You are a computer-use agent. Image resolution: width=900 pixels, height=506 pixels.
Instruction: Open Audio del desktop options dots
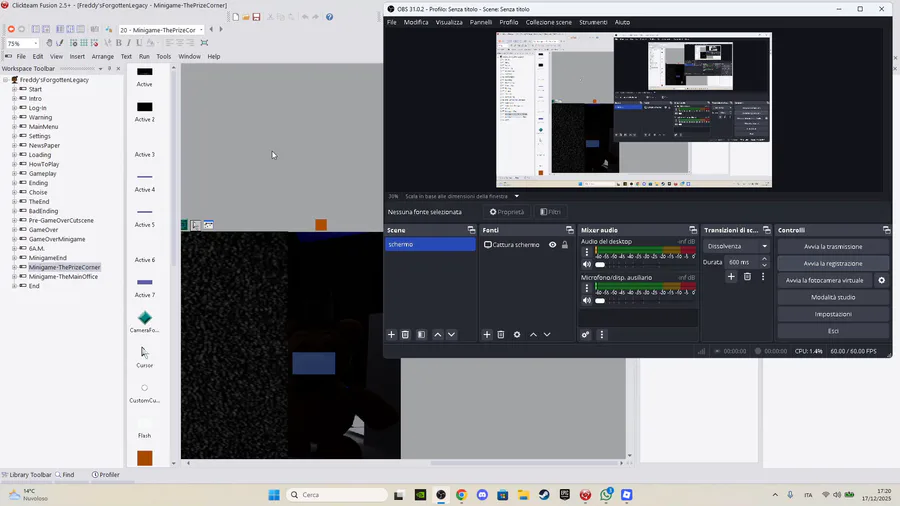587,252
